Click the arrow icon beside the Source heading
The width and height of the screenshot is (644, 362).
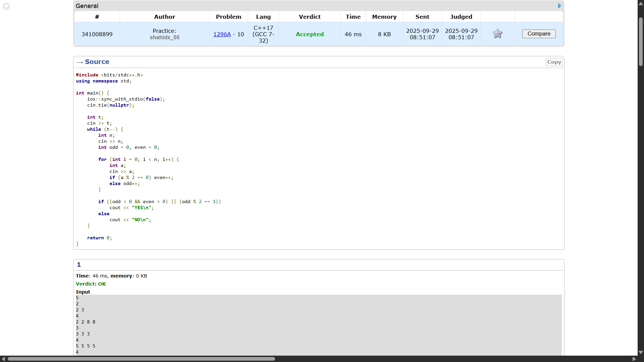coord(79,62)
